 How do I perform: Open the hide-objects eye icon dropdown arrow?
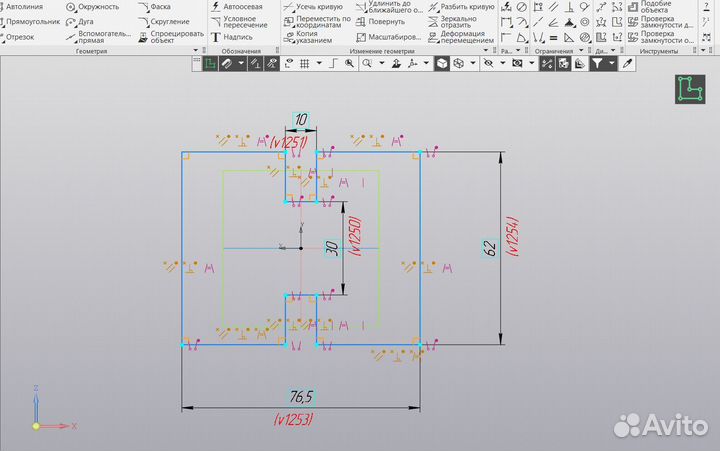[500, 63]
